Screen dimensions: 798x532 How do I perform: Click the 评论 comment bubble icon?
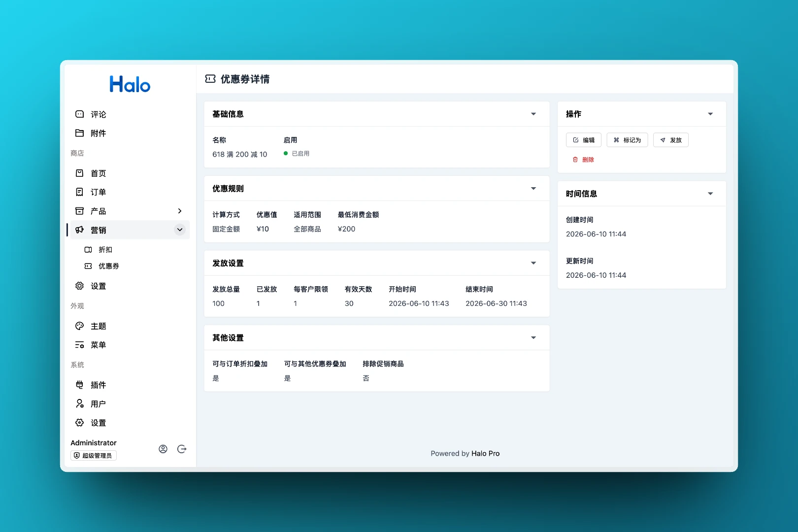point(79,114)
